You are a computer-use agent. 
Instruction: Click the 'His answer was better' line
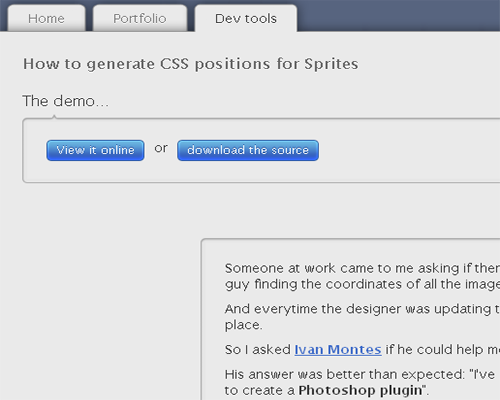pos(362,374)
